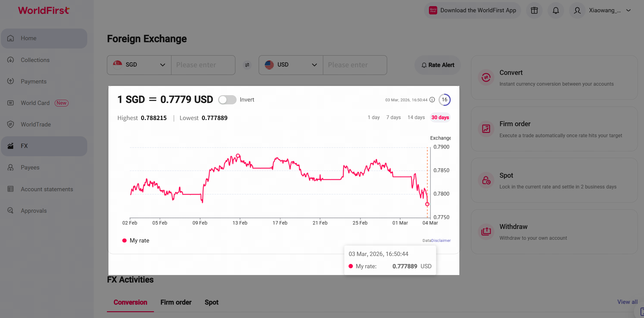Click the Spot lock icon
Image resolution: width=644 pixels, height=318 pixels.
(486, 180)
